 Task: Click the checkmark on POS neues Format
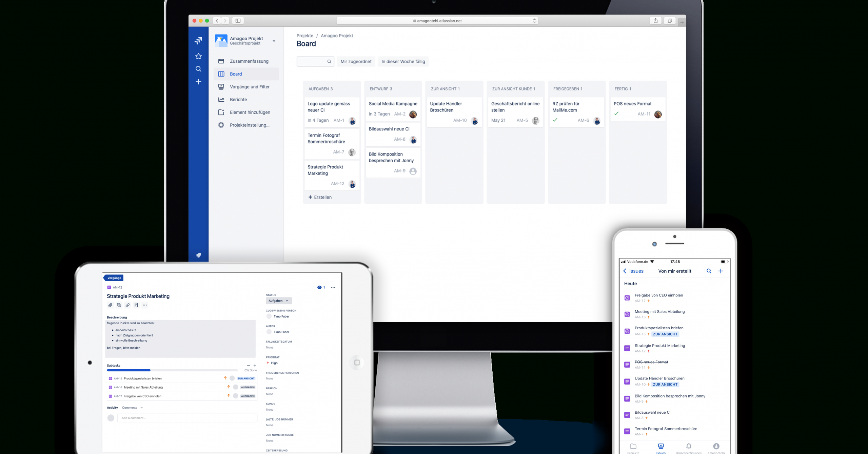(x=616, y=113)
